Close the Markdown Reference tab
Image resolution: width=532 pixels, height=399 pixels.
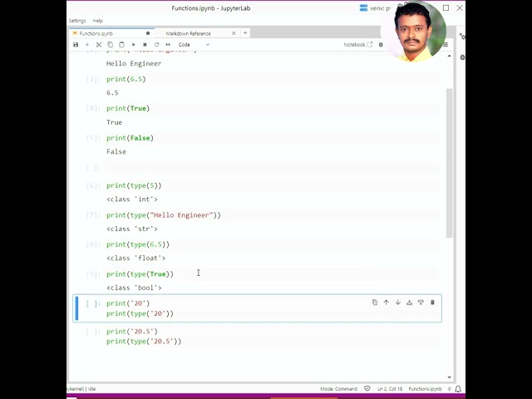click(234, 33)
